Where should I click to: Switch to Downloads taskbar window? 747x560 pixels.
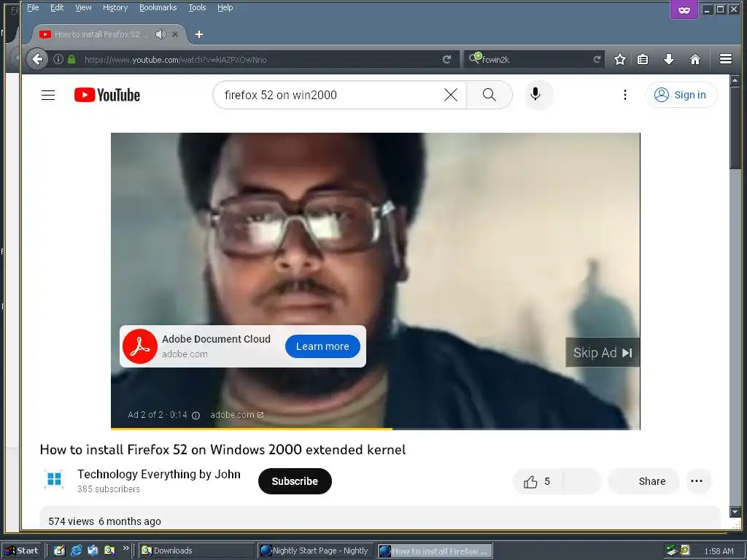[x=196, y=551]
